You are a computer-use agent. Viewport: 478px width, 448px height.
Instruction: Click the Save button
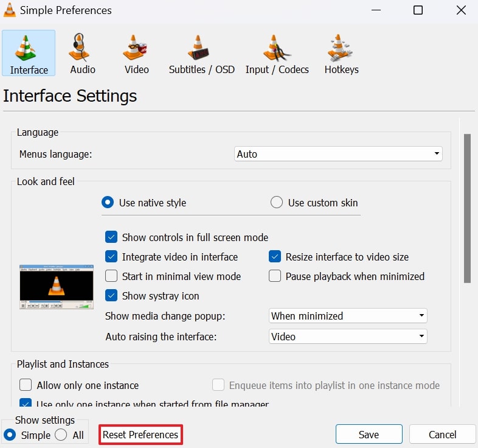(x=369, y=434)
